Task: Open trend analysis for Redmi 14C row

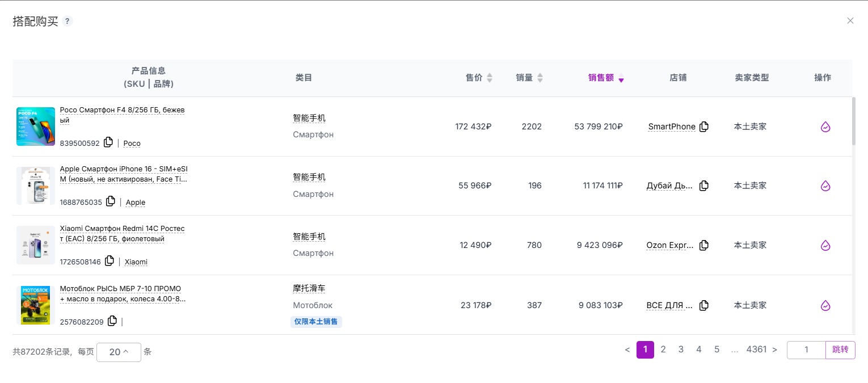Action: point(825,246)
